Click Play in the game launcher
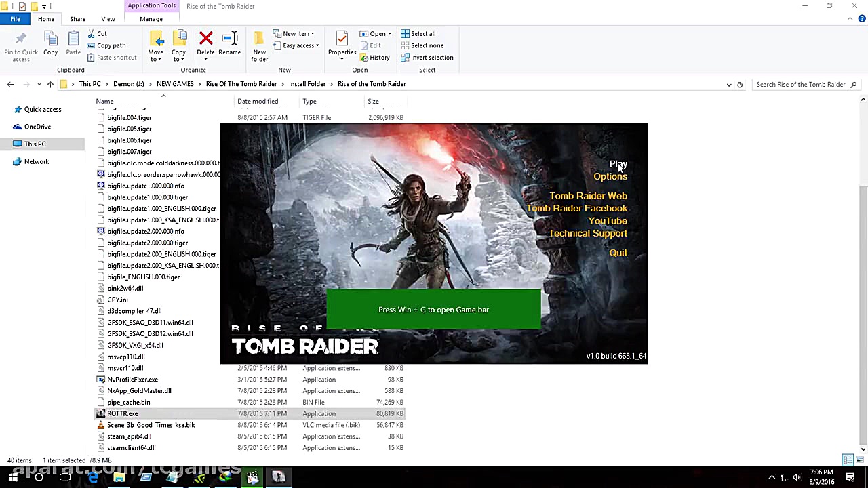 (x=617, y=164)
